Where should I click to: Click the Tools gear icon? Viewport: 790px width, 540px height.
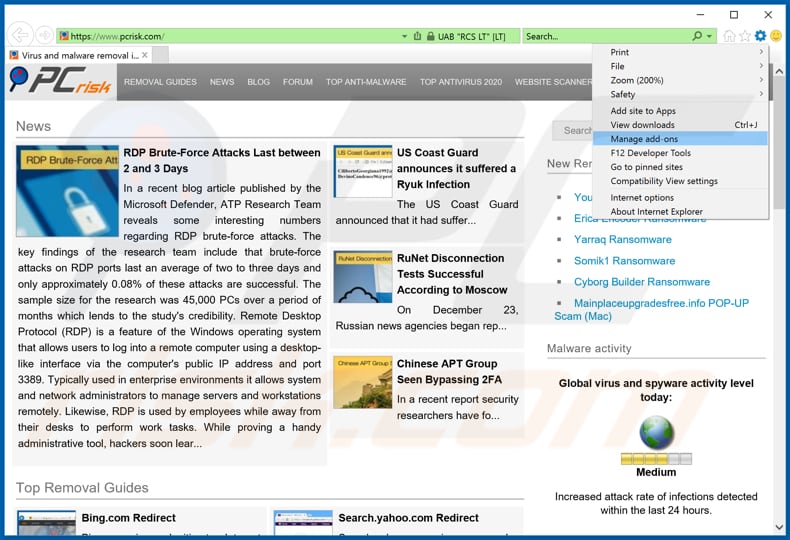(x=760, y=36)
